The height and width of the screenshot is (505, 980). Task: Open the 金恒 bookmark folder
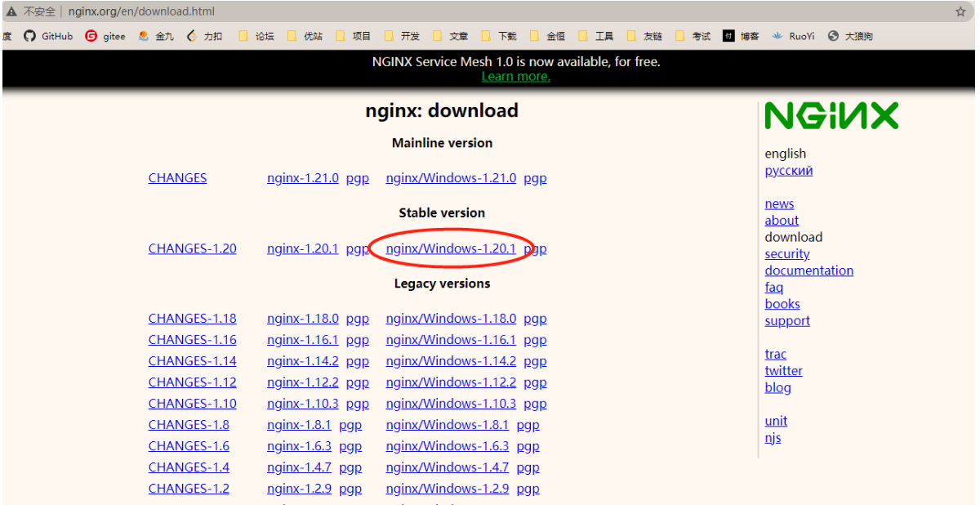(x=547, y=36)
